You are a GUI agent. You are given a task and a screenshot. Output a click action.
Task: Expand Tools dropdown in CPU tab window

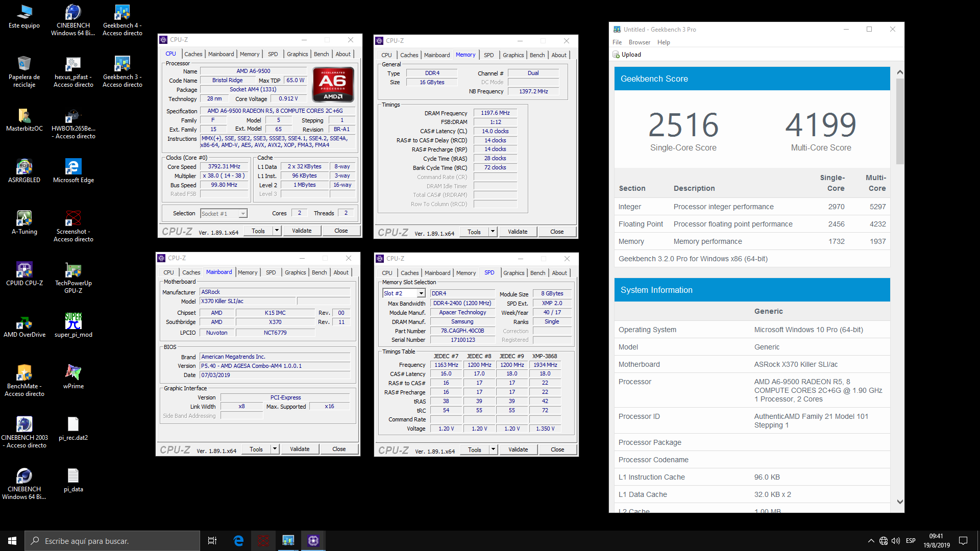(277, 231)
